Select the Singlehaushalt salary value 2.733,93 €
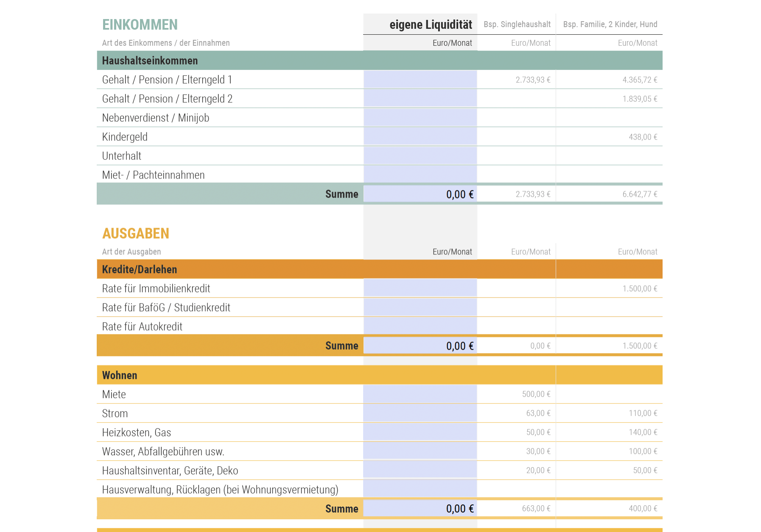Image resolution: width=761 pixels, height=532 pixels. [533, 80]
